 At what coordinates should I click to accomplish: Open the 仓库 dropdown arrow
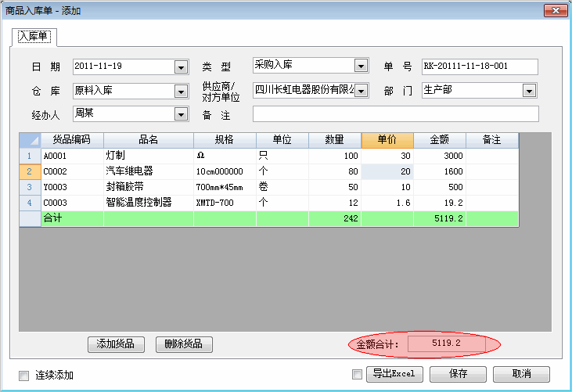[182, 91]
